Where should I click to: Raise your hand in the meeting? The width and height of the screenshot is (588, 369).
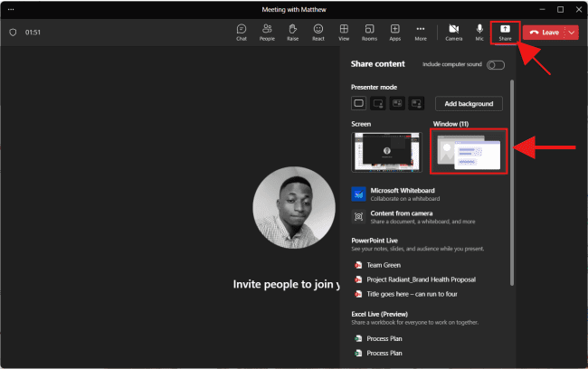coord(292,33)
